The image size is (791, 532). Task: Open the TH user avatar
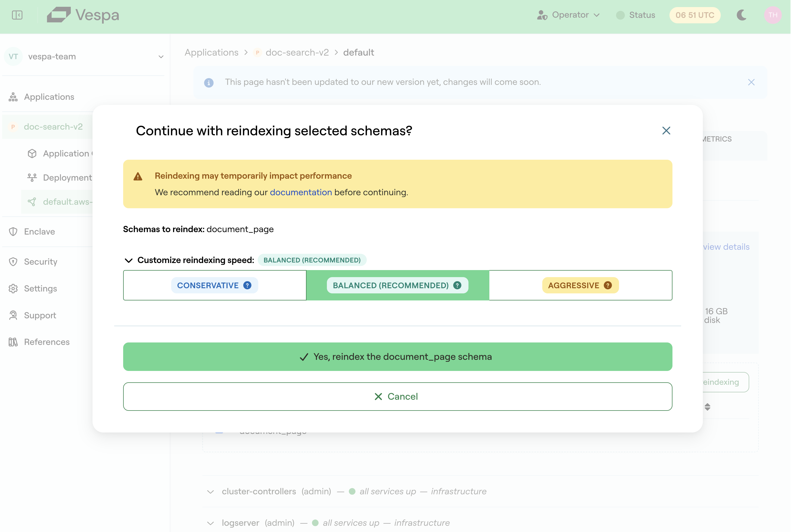click(x=773, y=15)
